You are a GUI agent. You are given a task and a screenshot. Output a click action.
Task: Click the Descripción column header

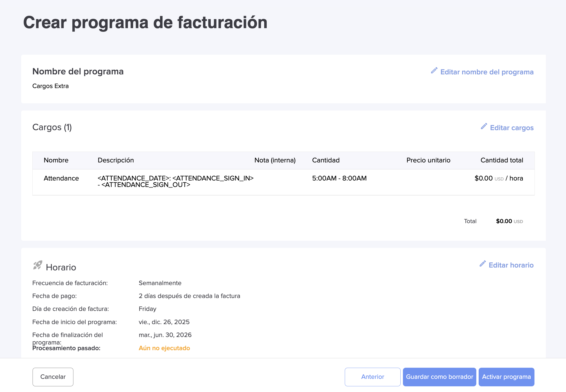[x=116, y=160]
